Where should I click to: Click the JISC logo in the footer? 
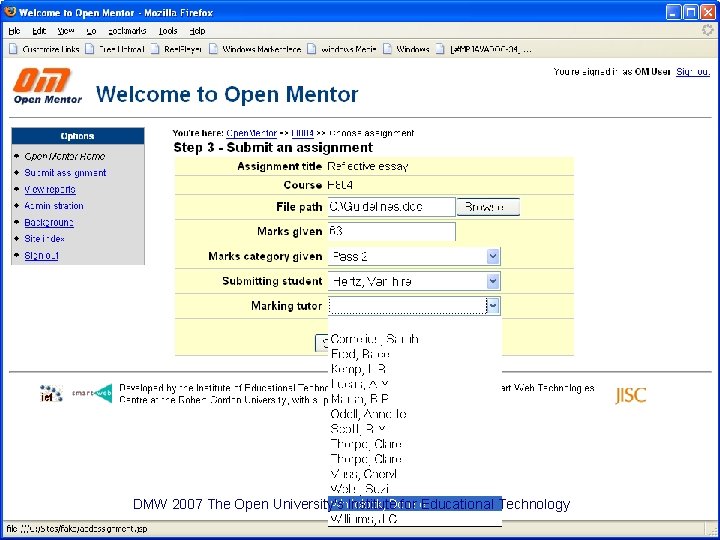click(630, 395)
